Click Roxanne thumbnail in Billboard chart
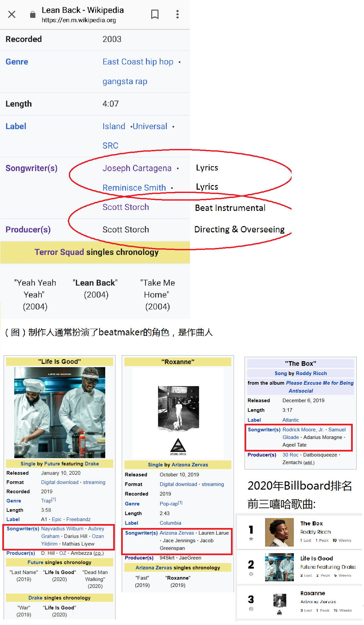This screenshot has width=364, height=625. point(279,604)
